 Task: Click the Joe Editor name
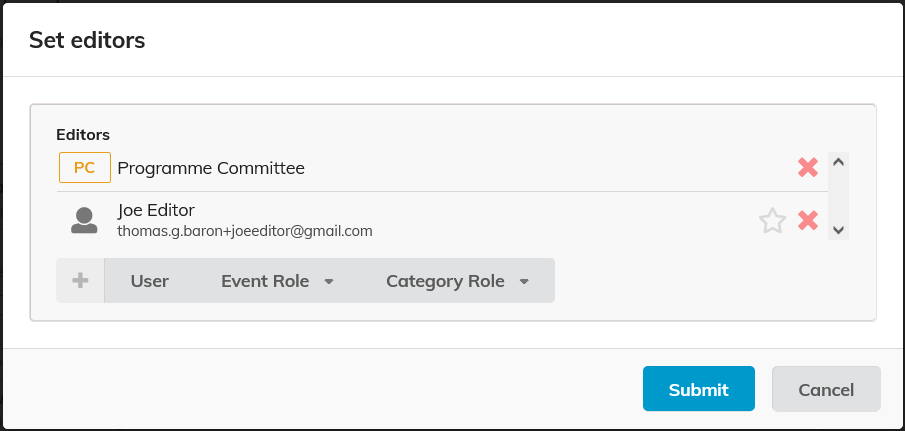click(156, 210)
